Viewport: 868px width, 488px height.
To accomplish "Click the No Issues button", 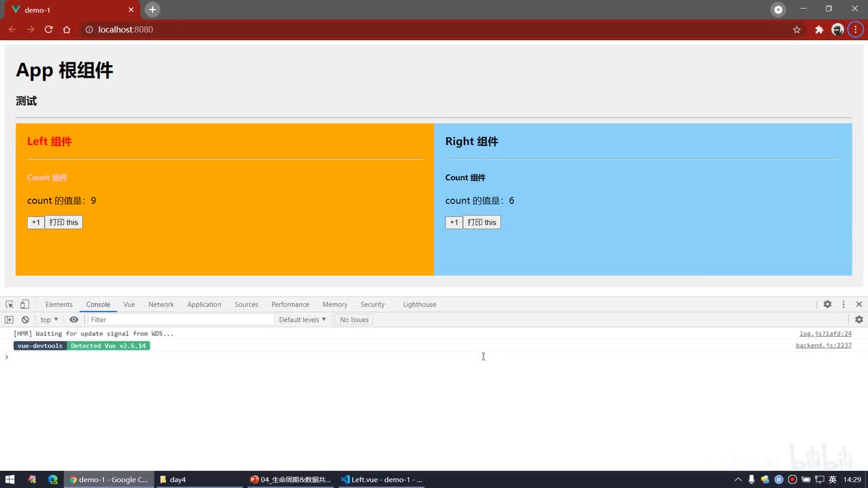I will [x=355, y=320].
